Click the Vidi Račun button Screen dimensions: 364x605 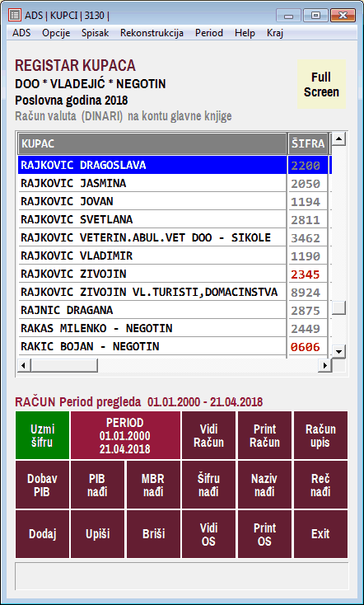208,435
